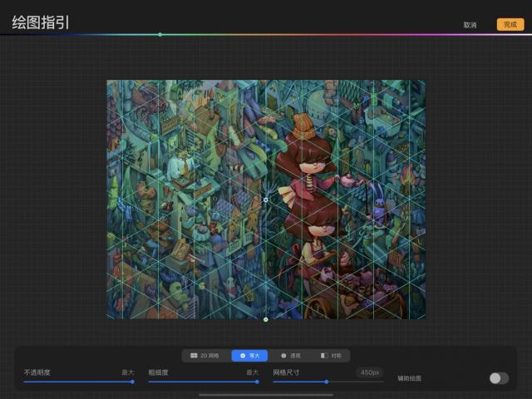Click the hue bar's teal color handle
The height and width of the screenshot is (399, 532).
[x=160, y=34]
